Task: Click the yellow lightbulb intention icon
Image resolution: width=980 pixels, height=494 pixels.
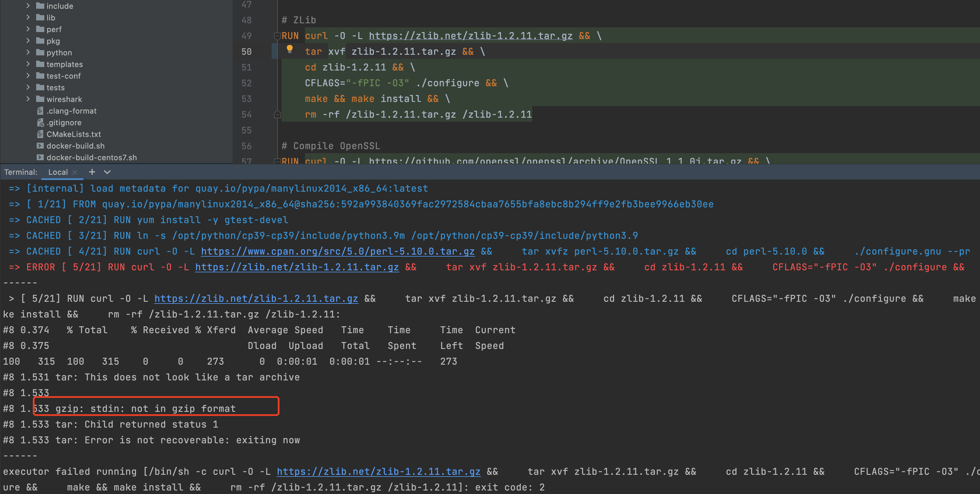Action: [x=289, y=49]
